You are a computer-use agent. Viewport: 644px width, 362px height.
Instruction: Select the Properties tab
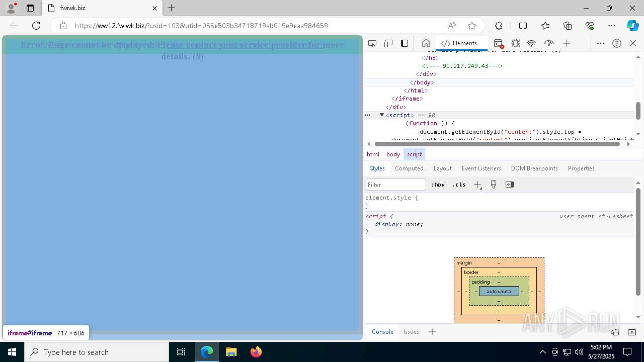[x=581, y=168]
